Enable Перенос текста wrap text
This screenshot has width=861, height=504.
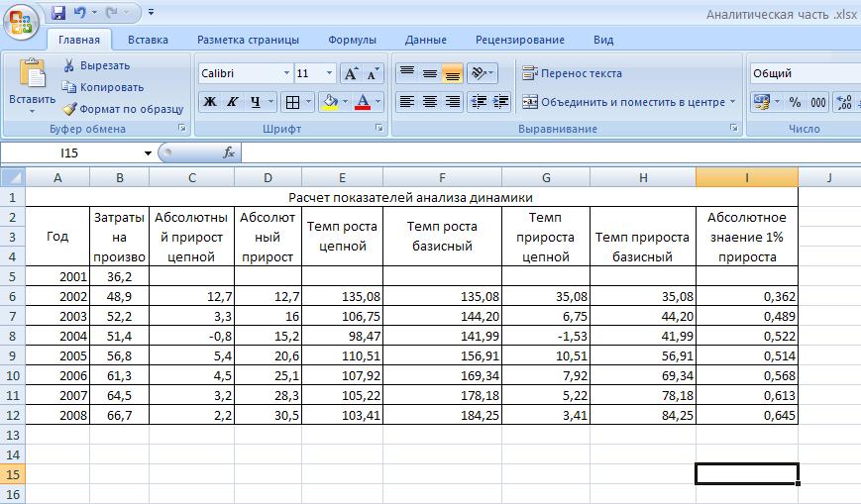pos(572,73)
